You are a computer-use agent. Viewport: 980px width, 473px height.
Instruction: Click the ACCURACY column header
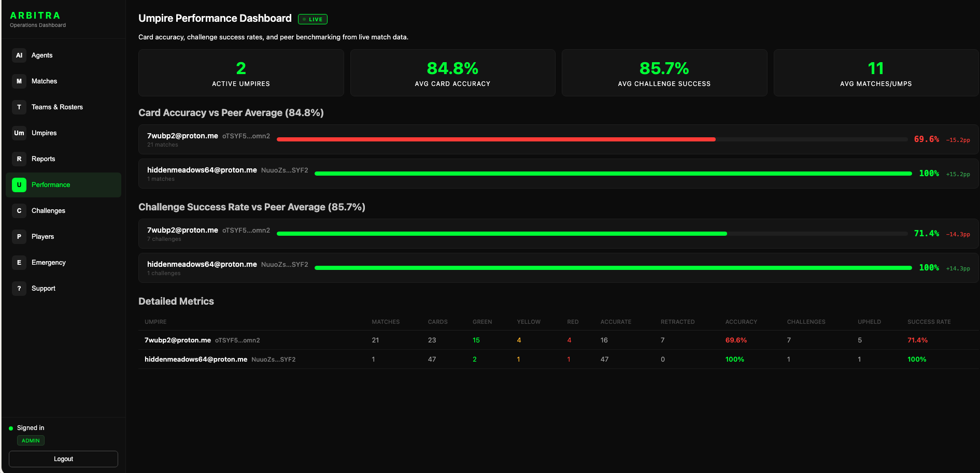[741, 322]
